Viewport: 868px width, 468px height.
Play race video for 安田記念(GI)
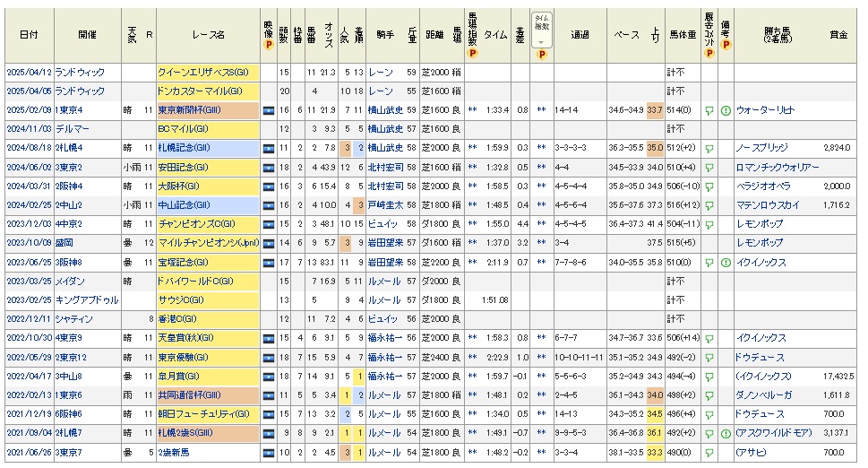(269, 168)
